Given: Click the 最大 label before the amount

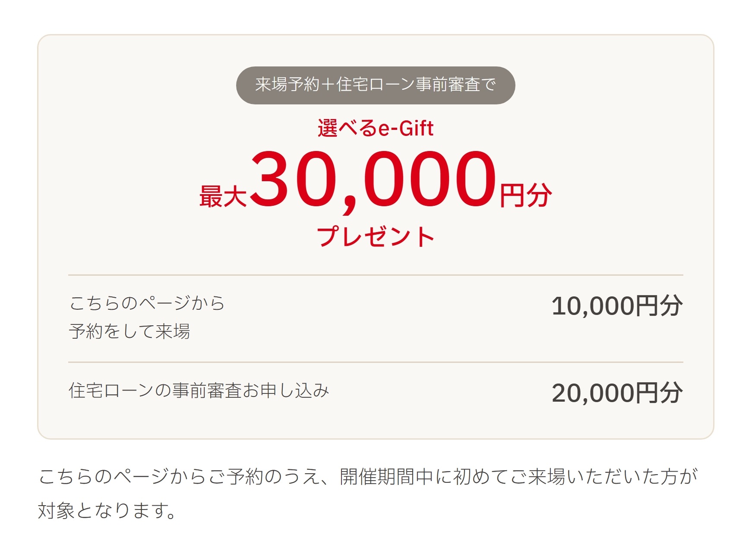Looking at the screenshot, I should tap(223, 196).
